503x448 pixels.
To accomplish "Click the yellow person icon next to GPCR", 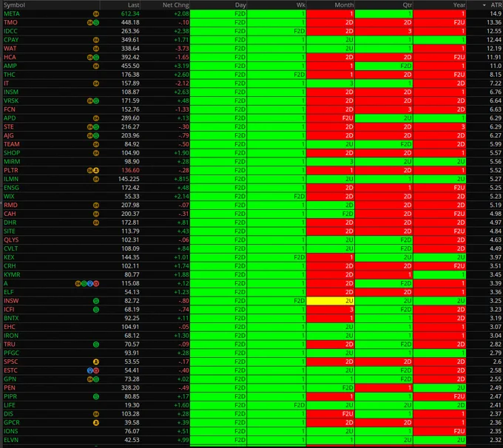I will 96,422.
